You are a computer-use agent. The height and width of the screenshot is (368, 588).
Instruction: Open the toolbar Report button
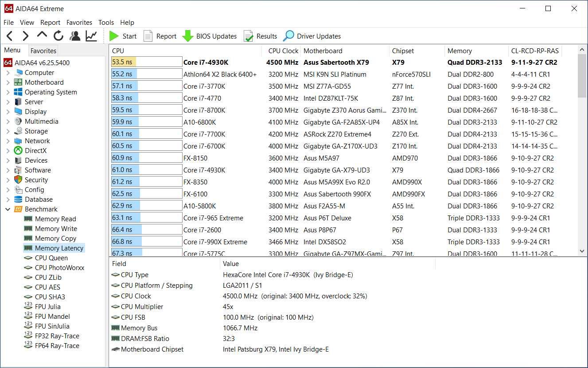160,36
